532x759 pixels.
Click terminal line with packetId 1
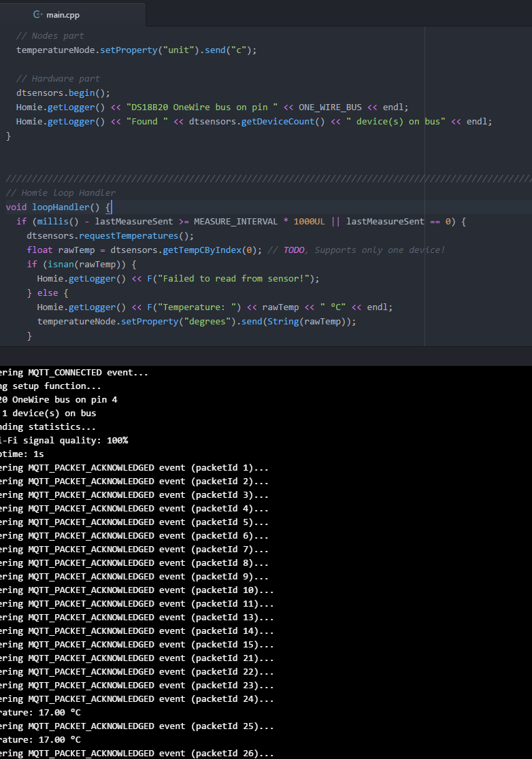(x=134, y=468)
